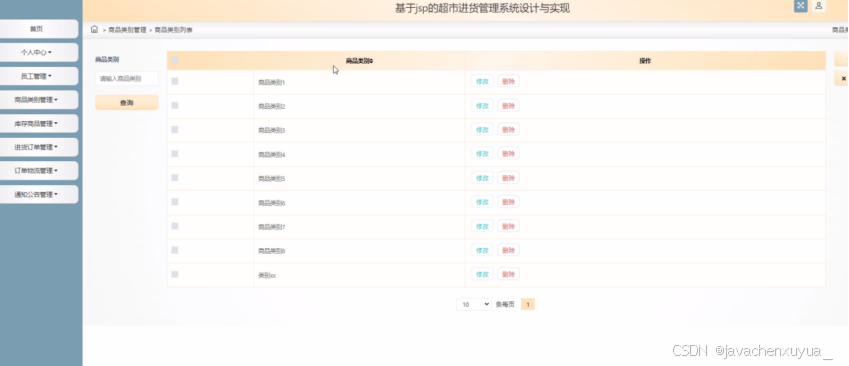
Task: Select the 商品类别1 table cell
Action: click(x=359, y=82)
